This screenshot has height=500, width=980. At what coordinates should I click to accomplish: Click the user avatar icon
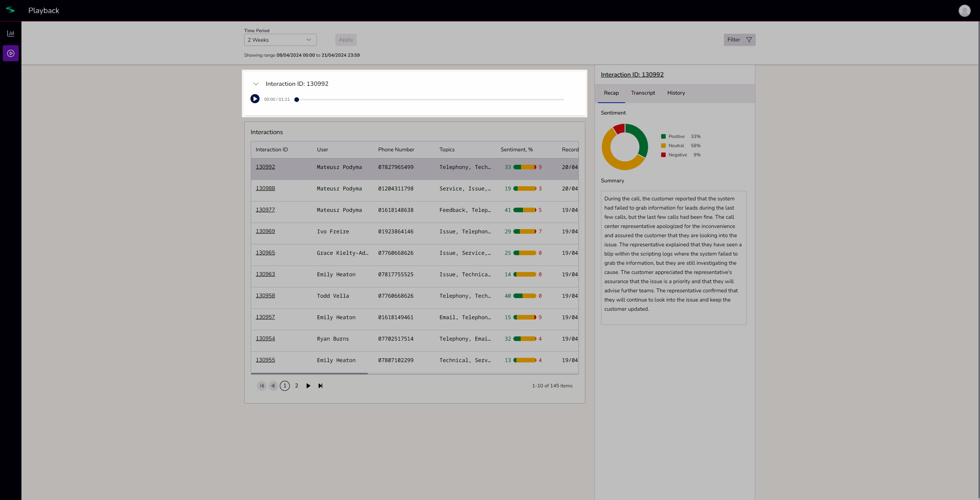pos(964,10)
